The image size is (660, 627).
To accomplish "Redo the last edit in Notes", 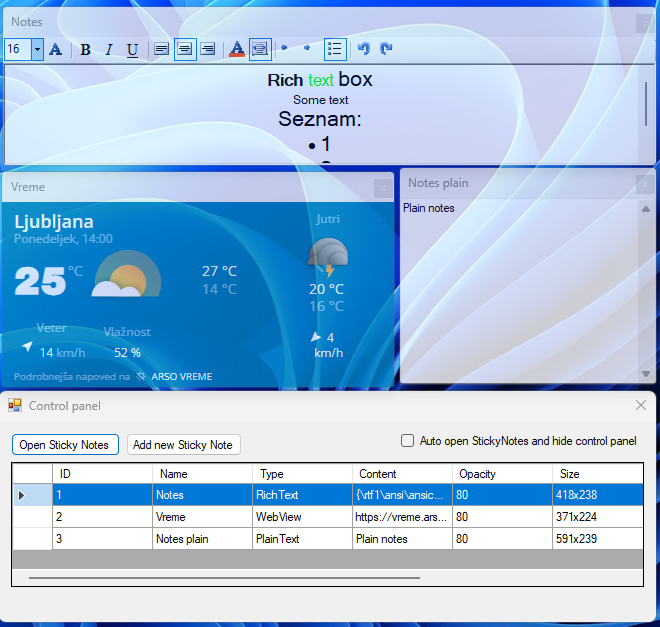I will coord(386,49).
